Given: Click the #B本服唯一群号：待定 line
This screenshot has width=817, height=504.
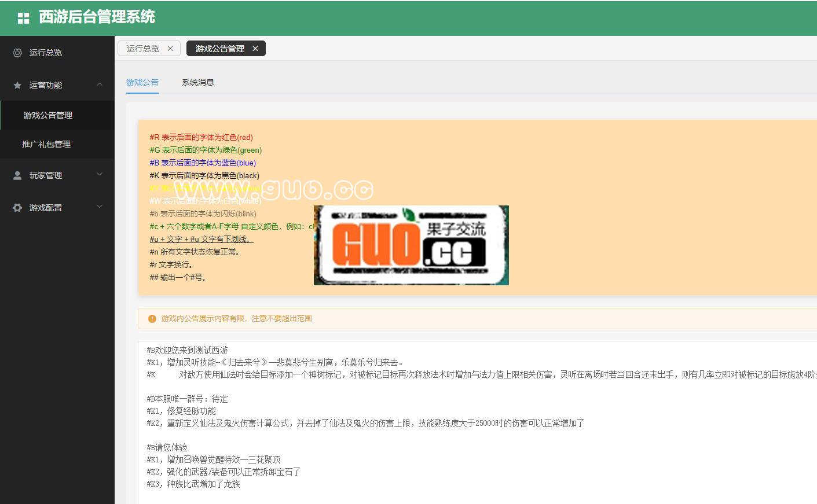Looking at the screenshot, I should [187, 399].
